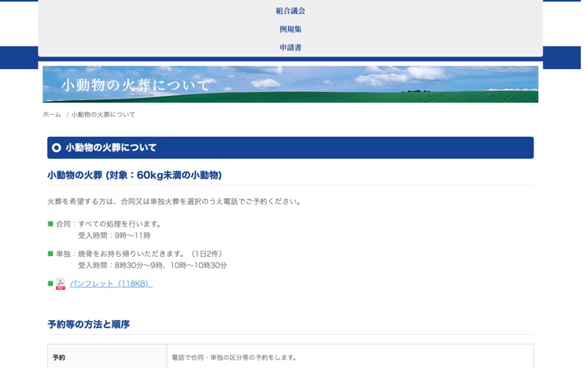Screen dimensions: 588x368
Task: Click the circle icon in the blue section heading
Action: click(x=57, y=148)
